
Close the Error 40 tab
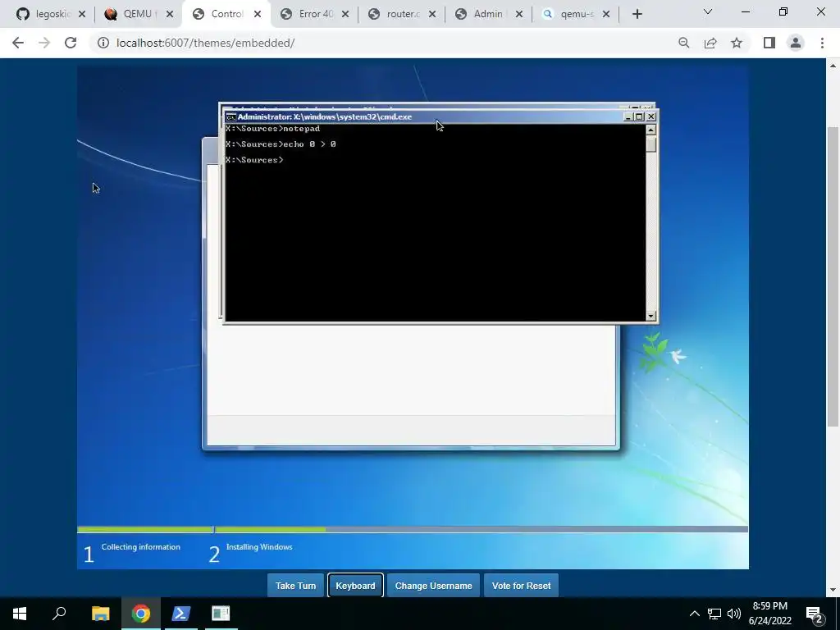345,15
